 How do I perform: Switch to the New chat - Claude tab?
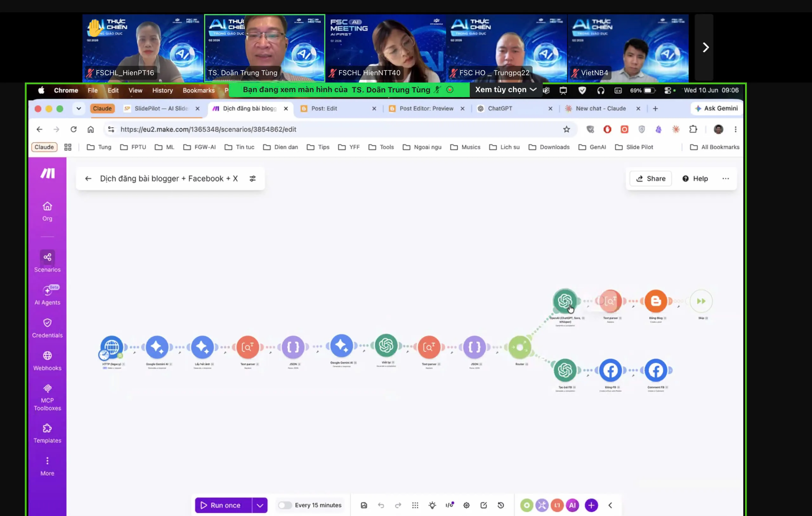click(603, 108)
